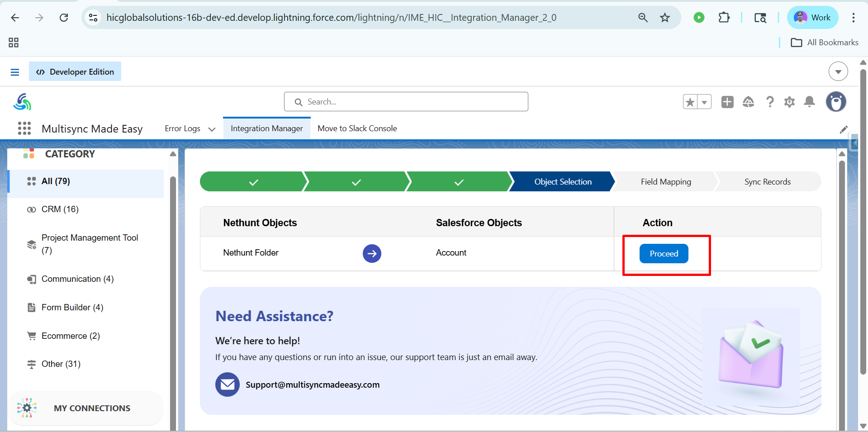Viewport: 868px width, 432px height.
Task: Open the MY CONNECTIONS section
Action: click(86, 408)
